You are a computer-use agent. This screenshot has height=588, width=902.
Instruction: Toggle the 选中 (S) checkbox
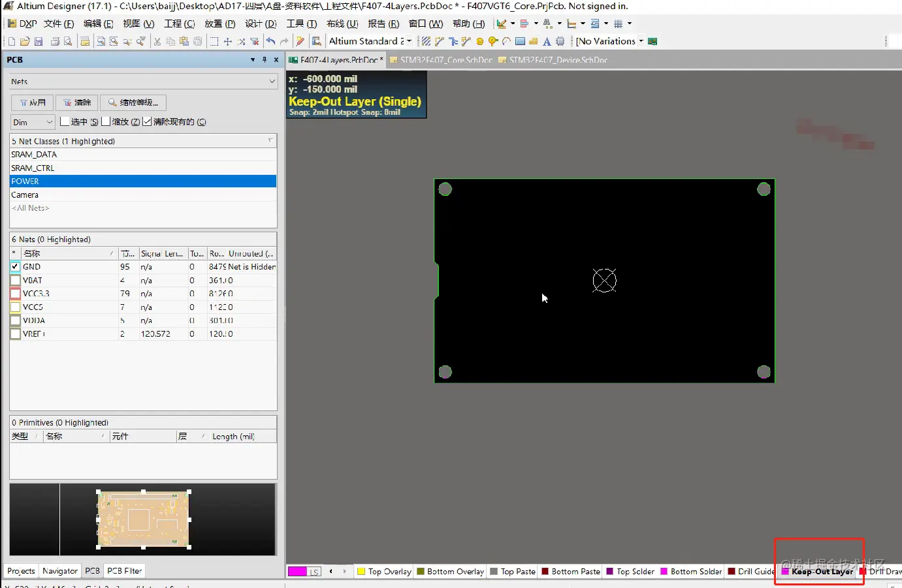(65, 121)
